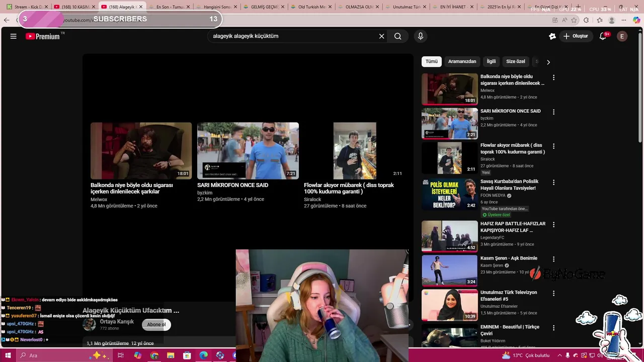Open options for Savaş Kurtbaba video

pyautogui.click(x=553, y=182)
